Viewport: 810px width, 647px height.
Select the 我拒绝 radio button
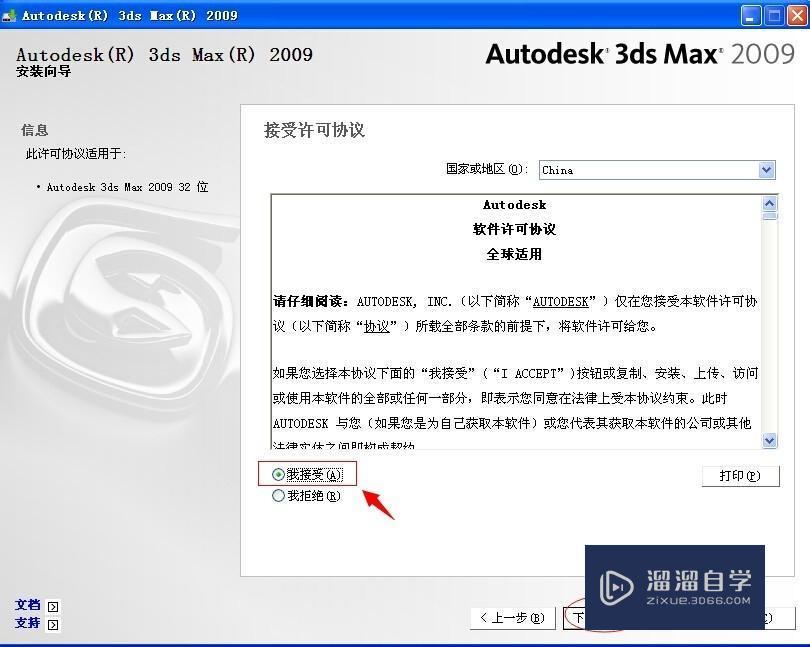[279, 495]
